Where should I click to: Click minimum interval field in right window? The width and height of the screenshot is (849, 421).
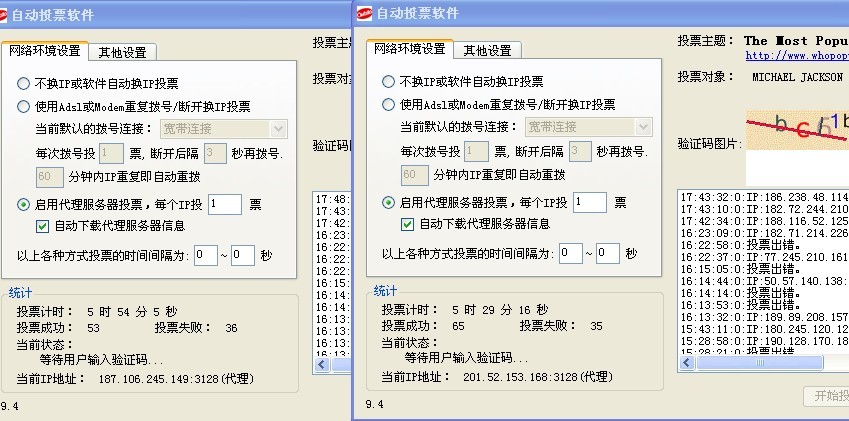[571, 253]
